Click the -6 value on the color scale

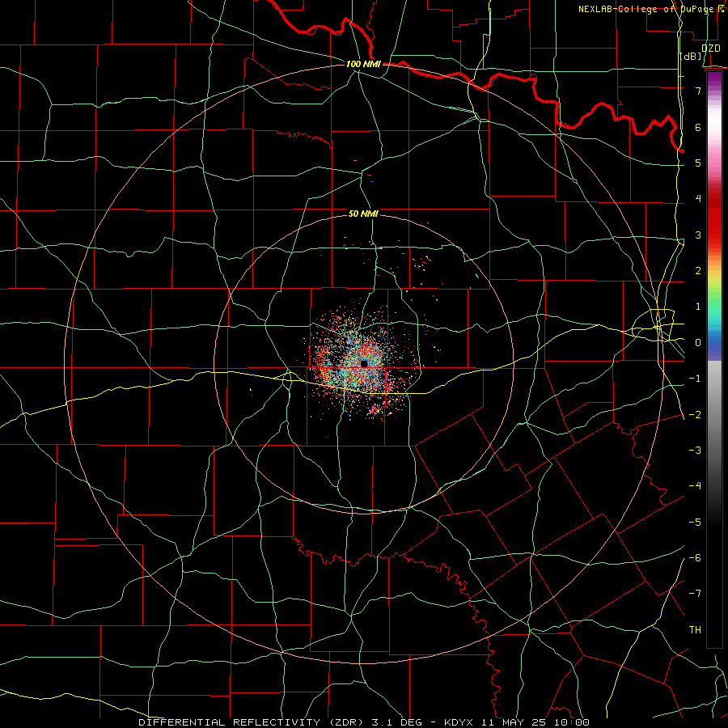point(695,557)
